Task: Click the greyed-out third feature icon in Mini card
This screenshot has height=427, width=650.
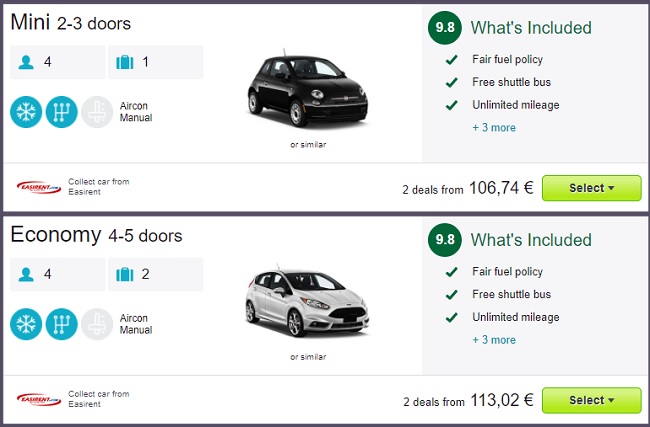Action: (x=97, y=111)
